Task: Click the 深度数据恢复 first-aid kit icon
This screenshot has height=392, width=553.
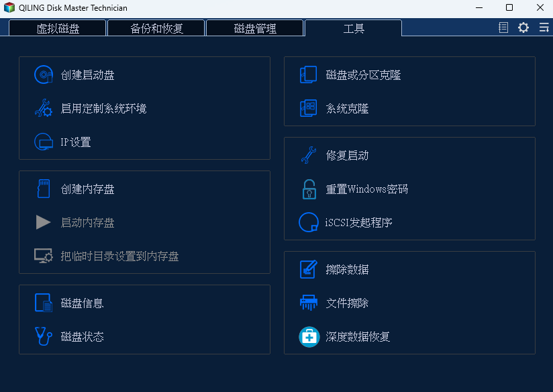Action: 309,336
